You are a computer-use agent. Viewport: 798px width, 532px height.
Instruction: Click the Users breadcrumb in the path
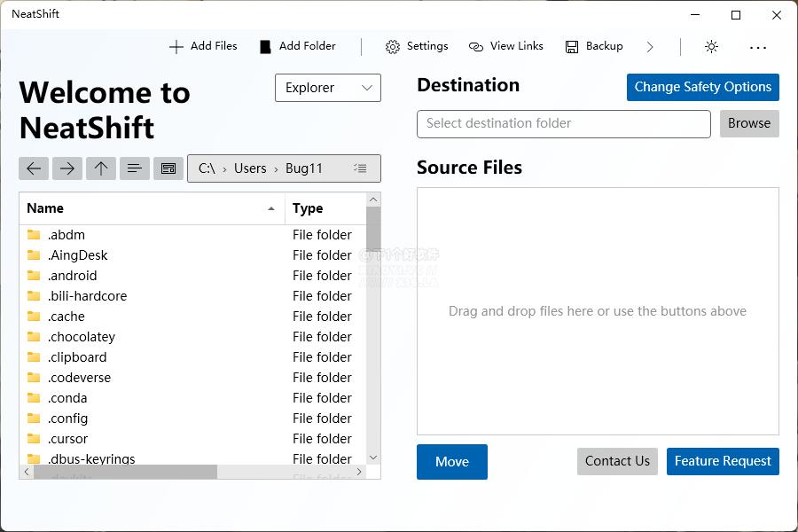point(250,168)
